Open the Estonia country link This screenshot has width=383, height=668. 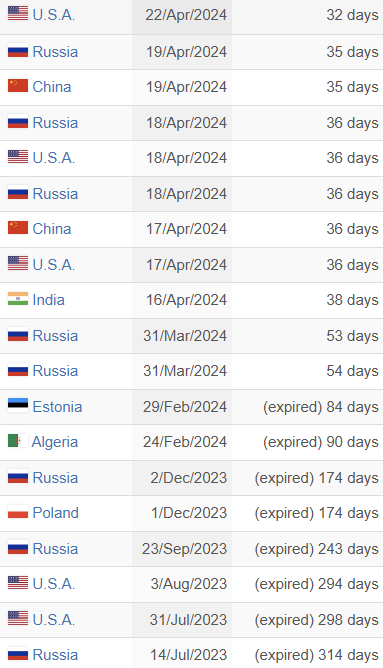[57, 406]
